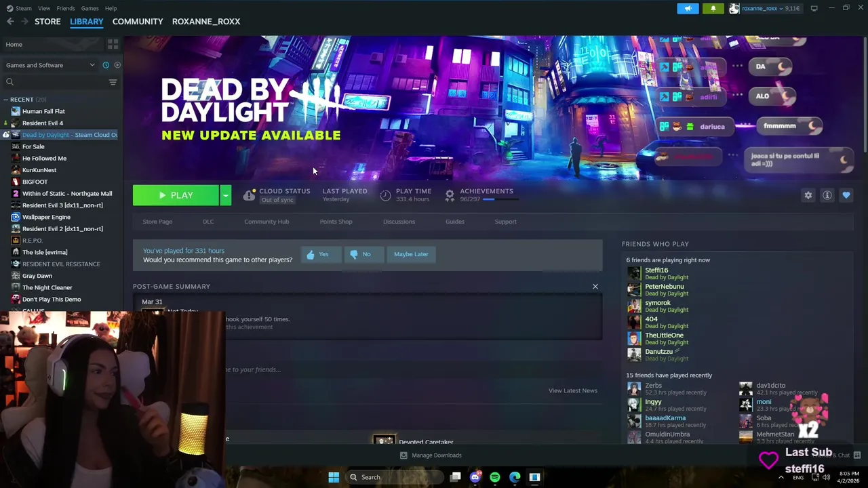
Task: Click the Maybe Later button
Action: click(411, 254)
